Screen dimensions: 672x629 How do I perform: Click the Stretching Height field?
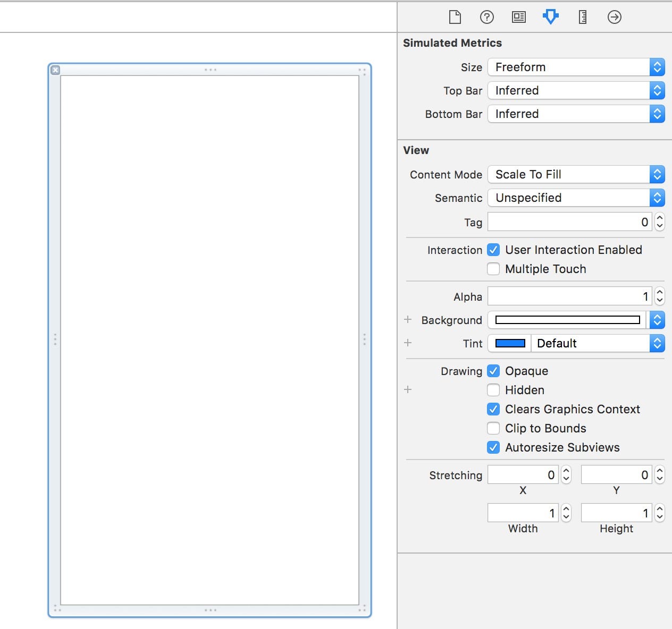[617, 513]
